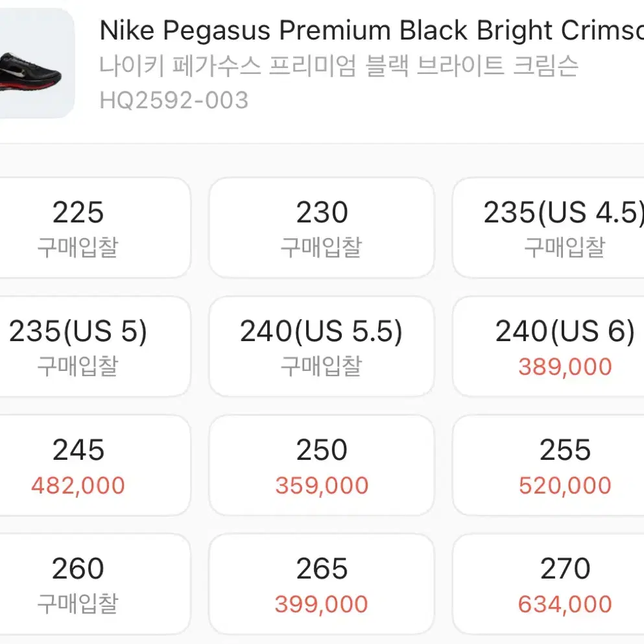Click the red 389,000 price on size 240
Image resolution: width=644 pixels, height=644 pixels.
click(563, 366)
